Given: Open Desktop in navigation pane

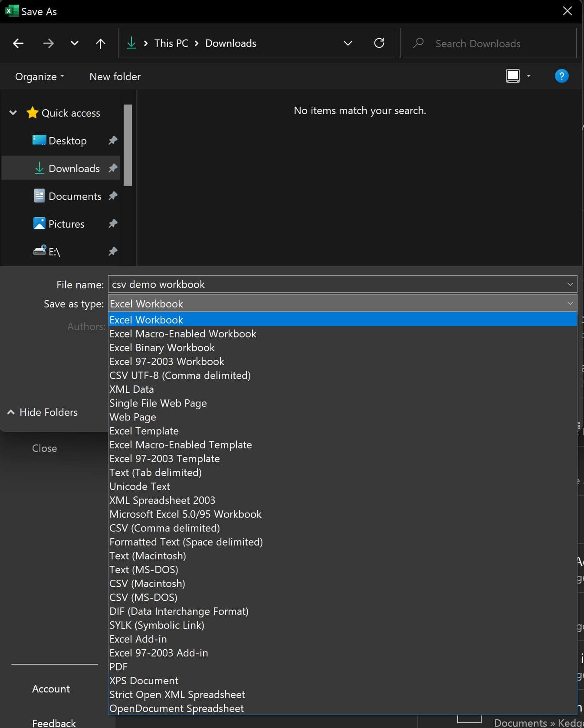Looking at the screenshot, I should 60,140.
